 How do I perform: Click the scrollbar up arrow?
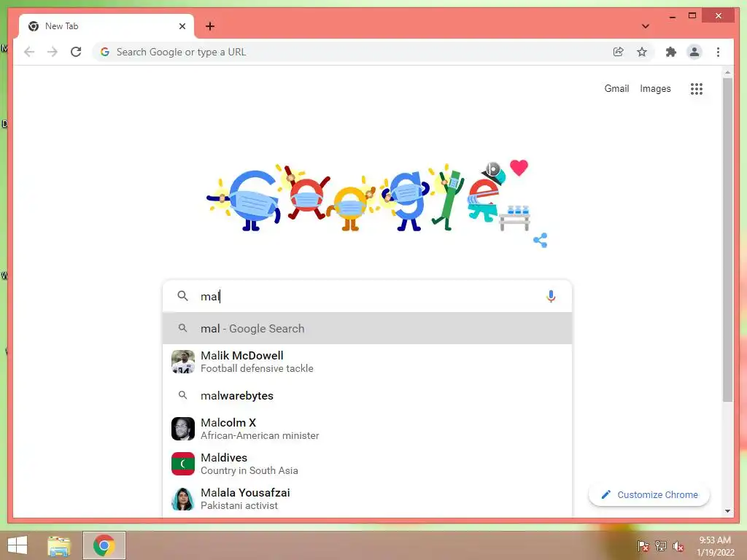tap(727, 72)
